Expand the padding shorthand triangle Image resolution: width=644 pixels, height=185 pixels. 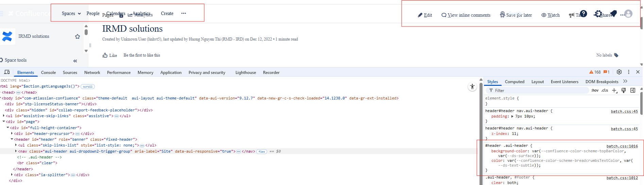coord(512,116)
